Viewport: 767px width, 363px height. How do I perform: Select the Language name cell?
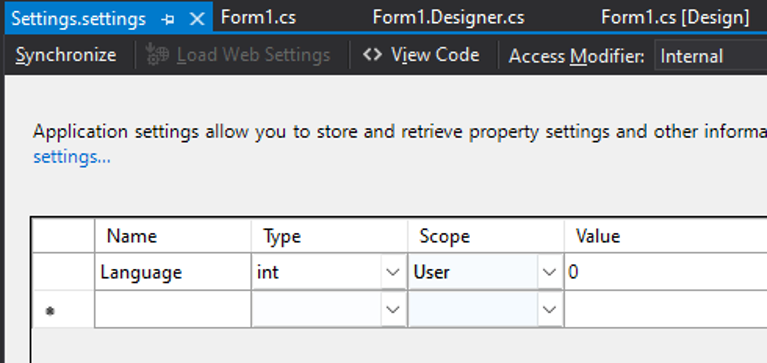click(173, 272)
